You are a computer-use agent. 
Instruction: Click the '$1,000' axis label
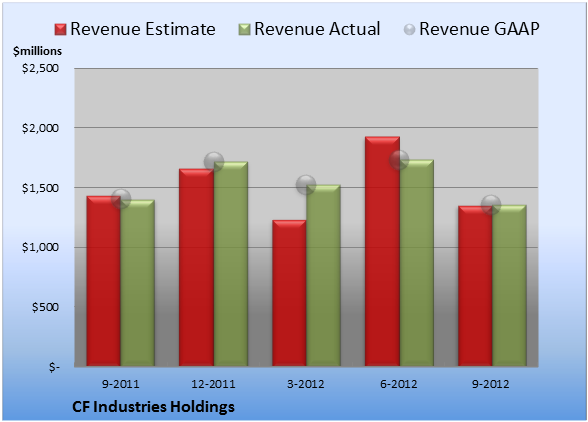[x=40, y=248]
